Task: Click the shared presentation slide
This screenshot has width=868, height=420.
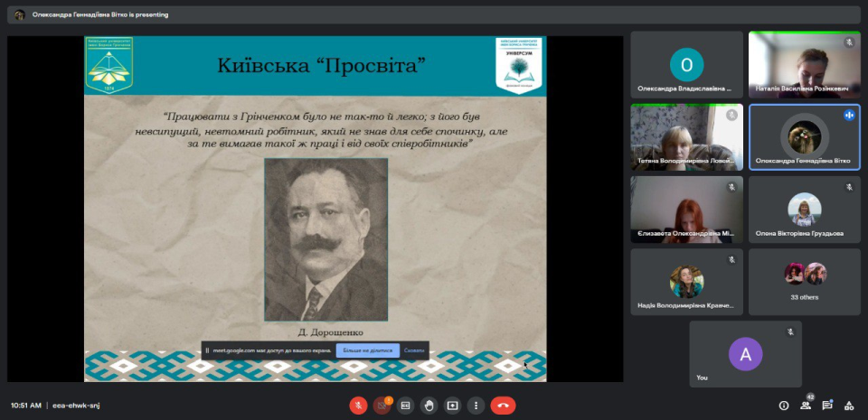Action: tap(316, 208)
